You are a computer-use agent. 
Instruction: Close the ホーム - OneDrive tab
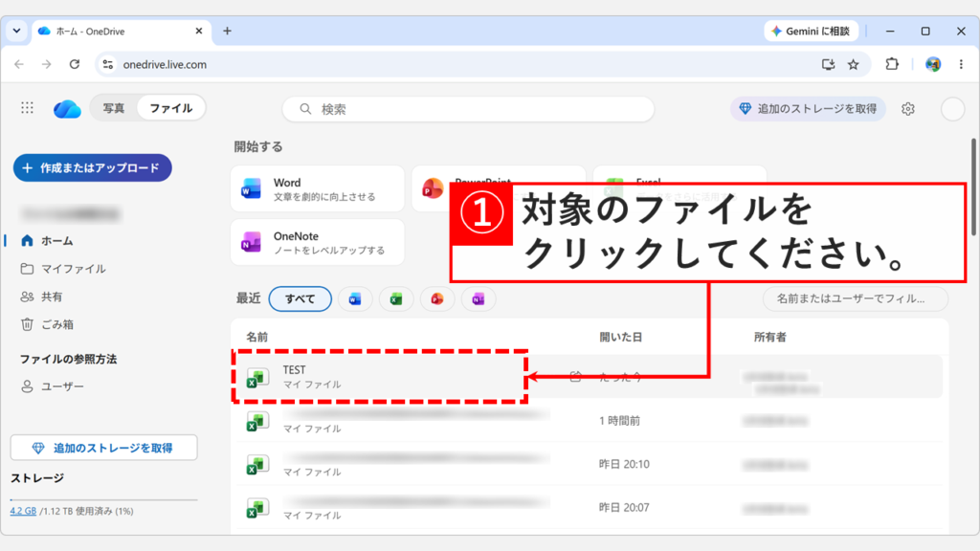pyautogui.click(x=199, y=31)
